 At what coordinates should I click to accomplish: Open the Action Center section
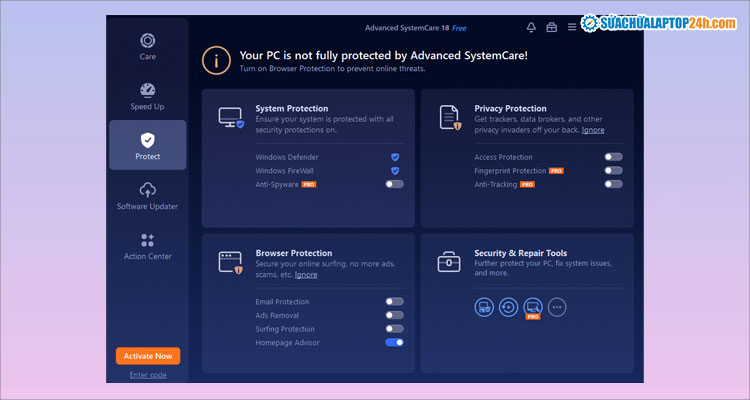pyautogui.click(x=147, y=246)
